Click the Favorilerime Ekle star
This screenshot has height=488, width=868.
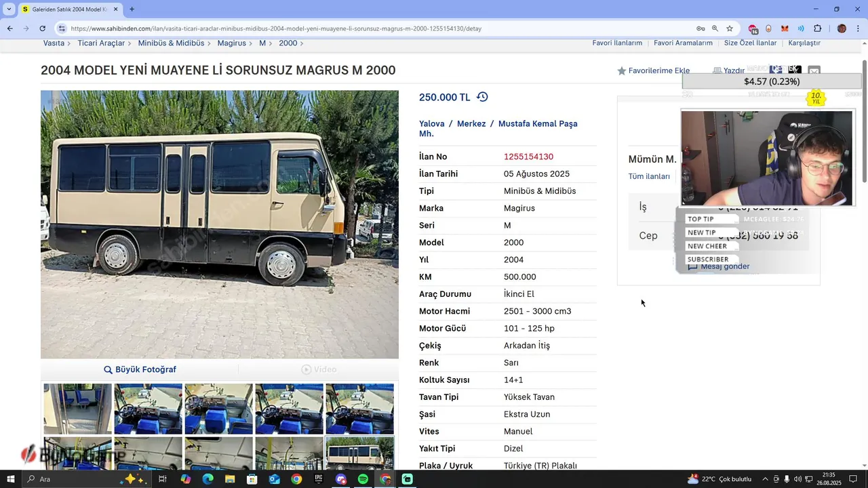coord(621,70)
